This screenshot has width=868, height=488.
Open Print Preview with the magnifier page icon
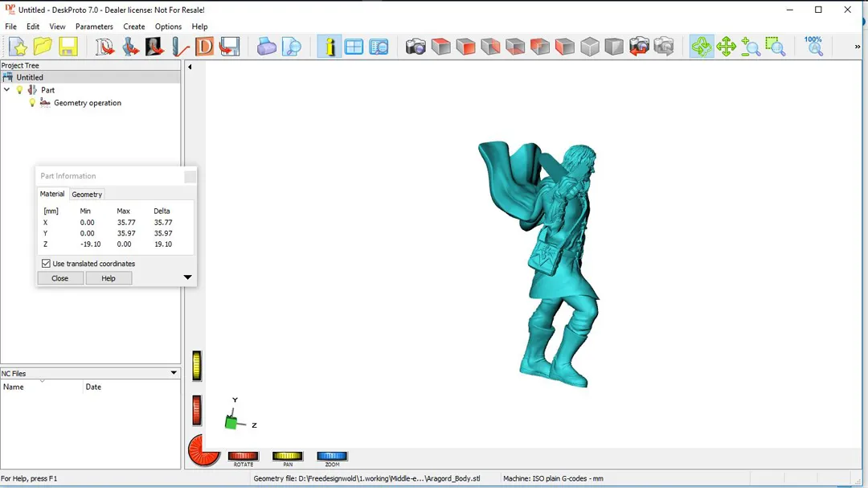pyautogui.click(x=291, y=47)
